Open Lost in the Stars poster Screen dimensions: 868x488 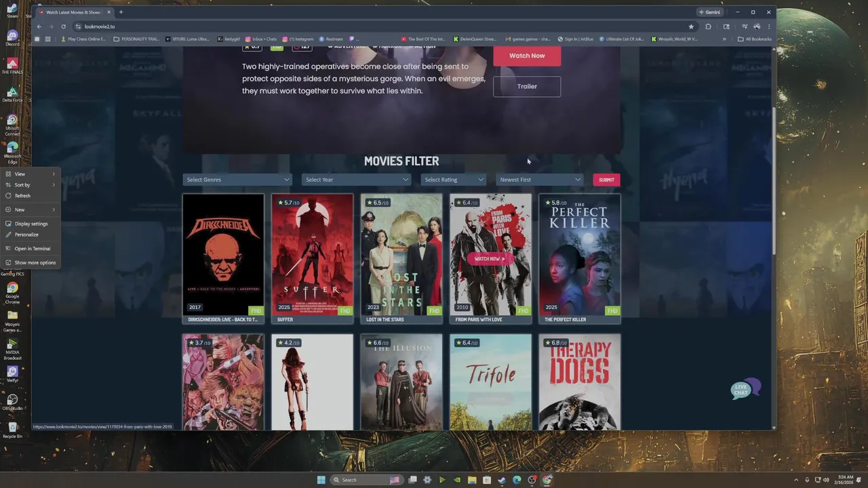point(401,254)
